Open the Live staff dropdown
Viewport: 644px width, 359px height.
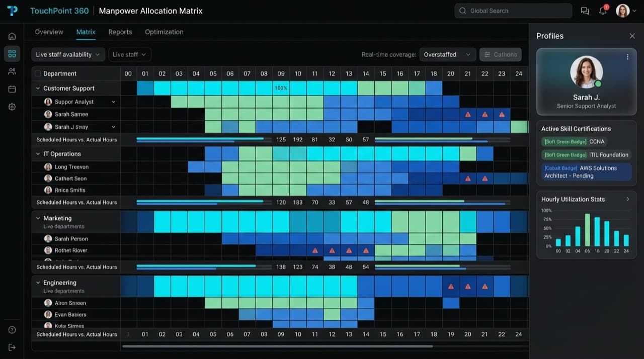130,55
